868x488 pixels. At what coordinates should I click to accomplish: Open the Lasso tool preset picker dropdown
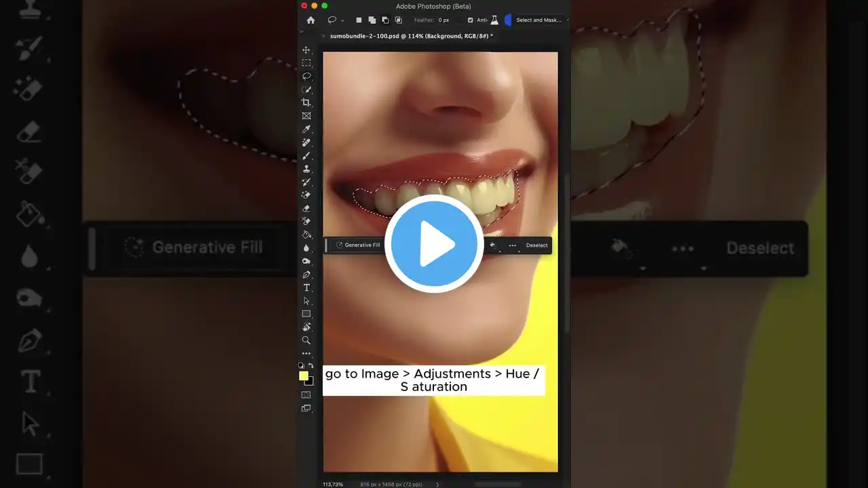pos(342,20)
